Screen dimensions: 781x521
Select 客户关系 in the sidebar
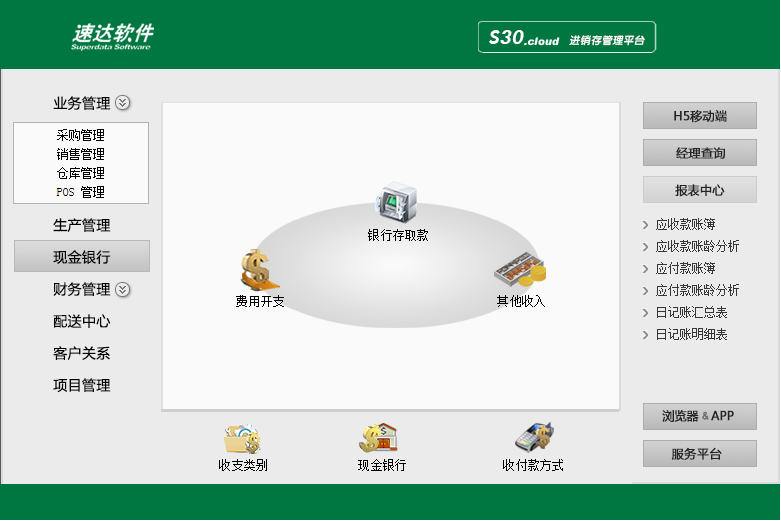point(82,353)
